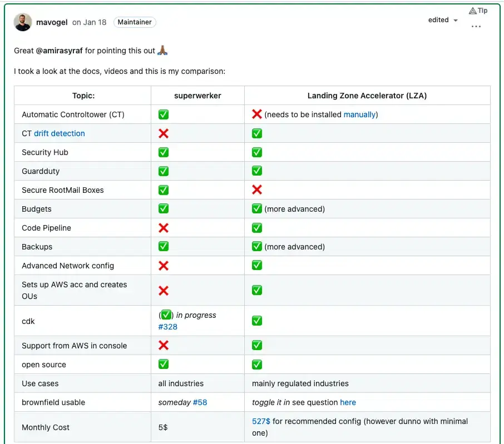Click superwerker checkmark for Budgets
This screenshot has width=504, height=444.
coord(164,209)
